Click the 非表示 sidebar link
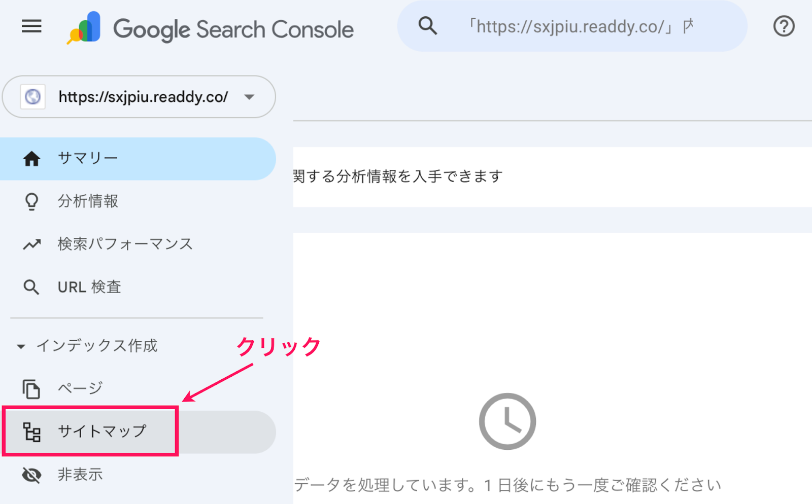The image size is (812, 504). point(80,475)
